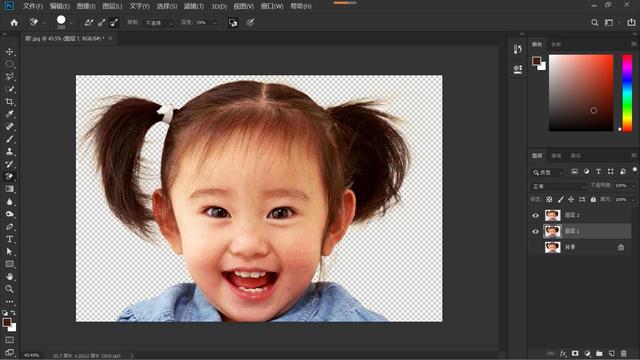The height and width of the screenshot is (360, 640).
Task: Select the Sponge tool
Action: tap(9, 214)
